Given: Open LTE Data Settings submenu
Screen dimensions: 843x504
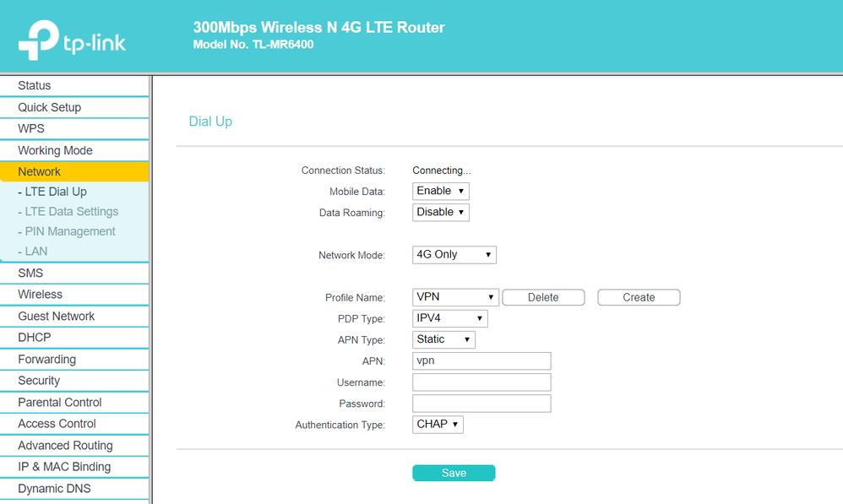Looking at the screenshot, I should [x=72, y=212].
